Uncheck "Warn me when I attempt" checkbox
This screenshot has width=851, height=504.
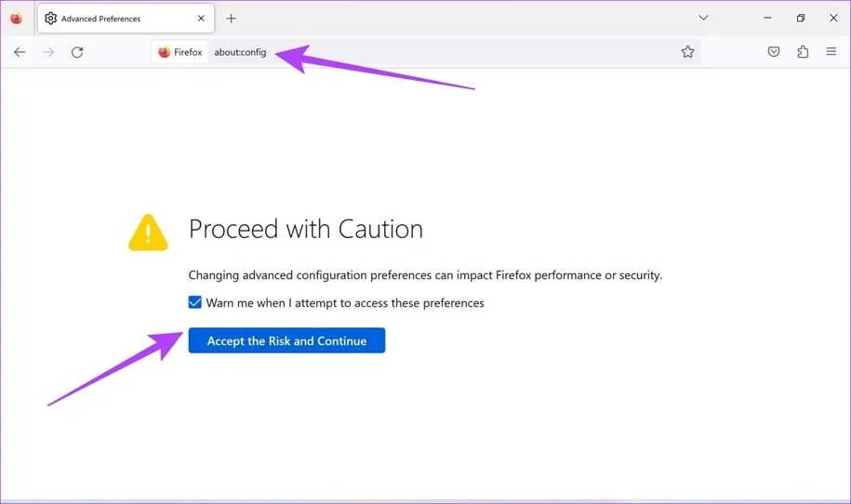(195, 302)
